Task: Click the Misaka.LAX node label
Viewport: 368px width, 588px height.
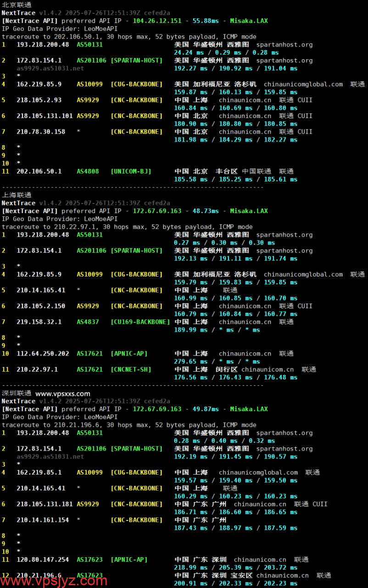Action: tap(249, 20)
